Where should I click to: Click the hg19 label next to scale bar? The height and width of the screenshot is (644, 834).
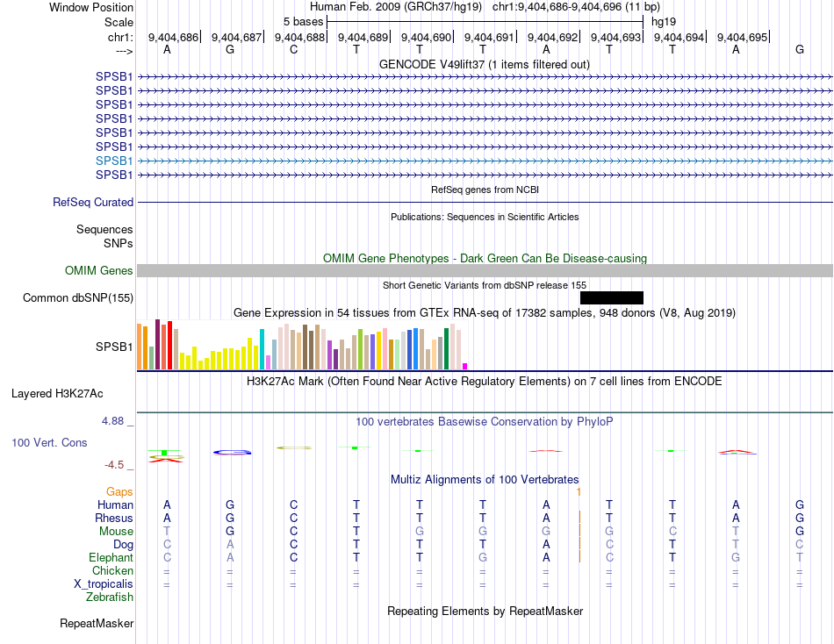click(x=664, y=22)
